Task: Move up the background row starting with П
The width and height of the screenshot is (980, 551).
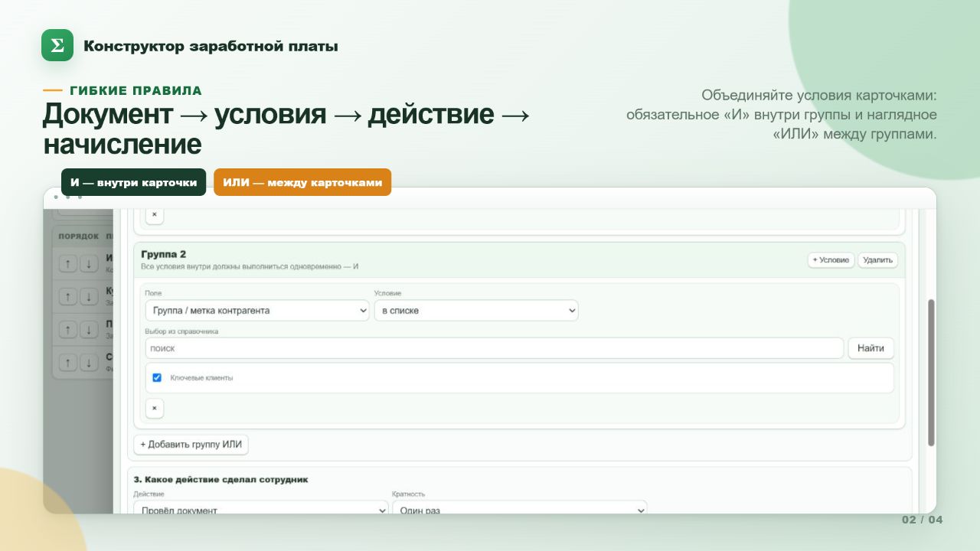Action: pyautogui.click(x=68, y=329)
